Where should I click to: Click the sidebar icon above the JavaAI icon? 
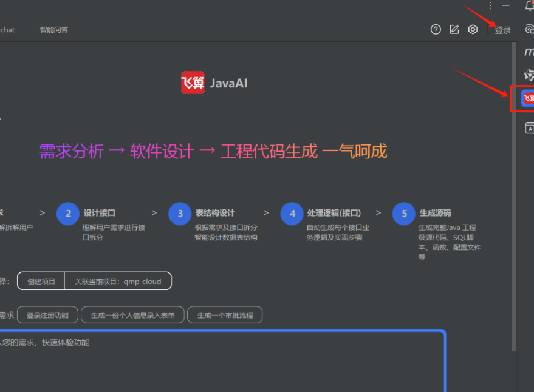(529, 75)
